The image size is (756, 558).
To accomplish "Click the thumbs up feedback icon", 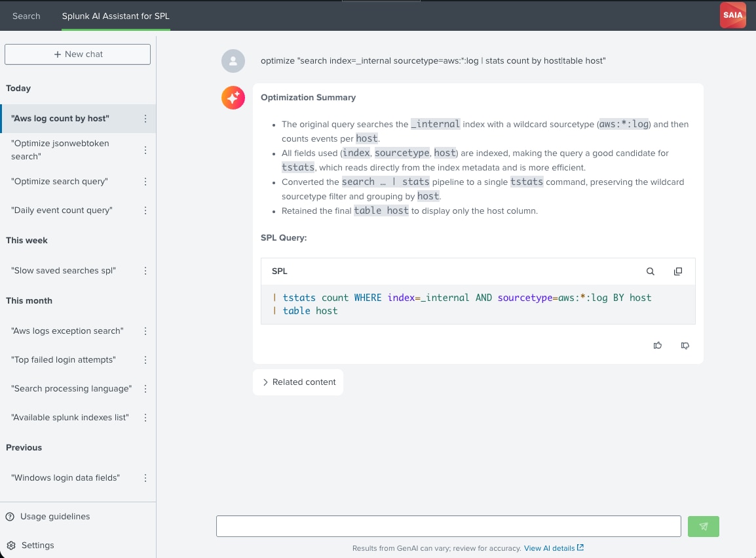I will click(658, 346).
